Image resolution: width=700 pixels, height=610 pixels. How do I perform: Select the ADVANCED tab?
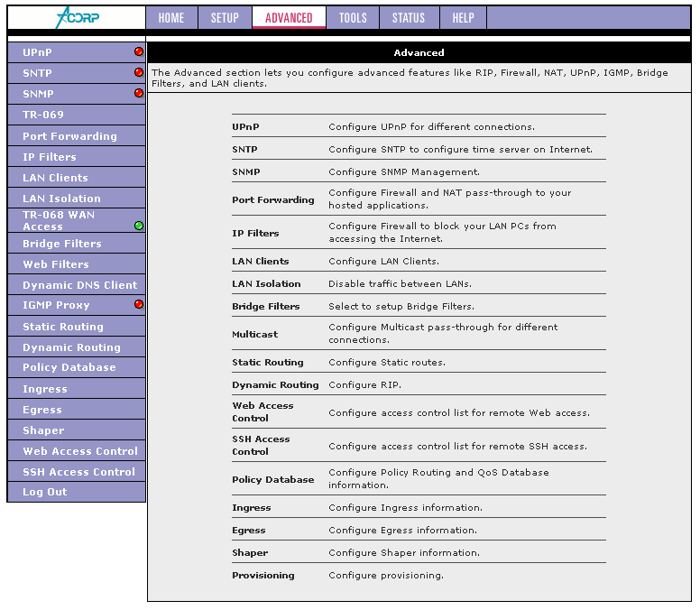coord(289,18)
